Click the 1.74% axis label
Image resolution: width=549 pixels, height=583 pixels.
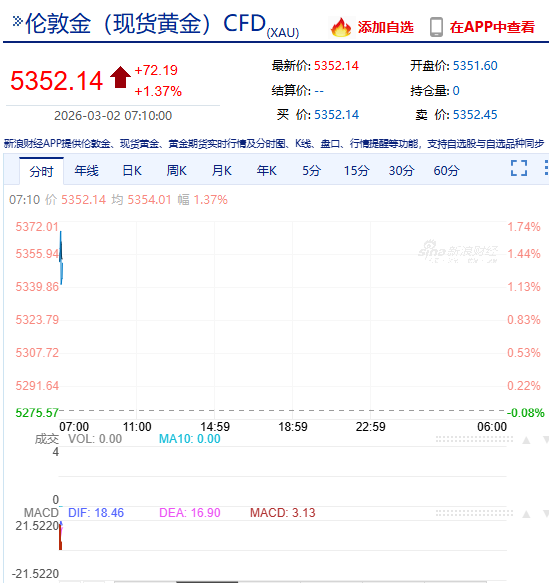point(524,227)
